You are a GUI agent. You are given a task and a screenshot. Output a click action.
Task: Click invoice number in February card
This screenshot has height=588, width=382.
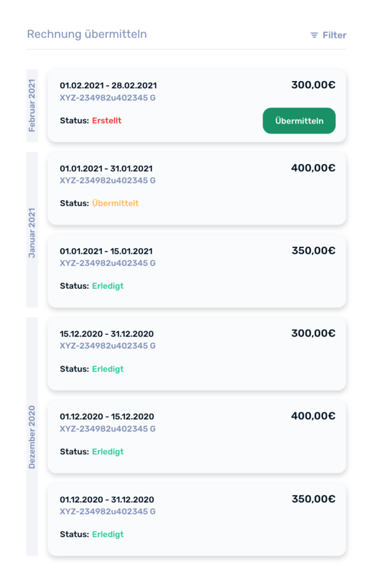click(x=107, y=98)
